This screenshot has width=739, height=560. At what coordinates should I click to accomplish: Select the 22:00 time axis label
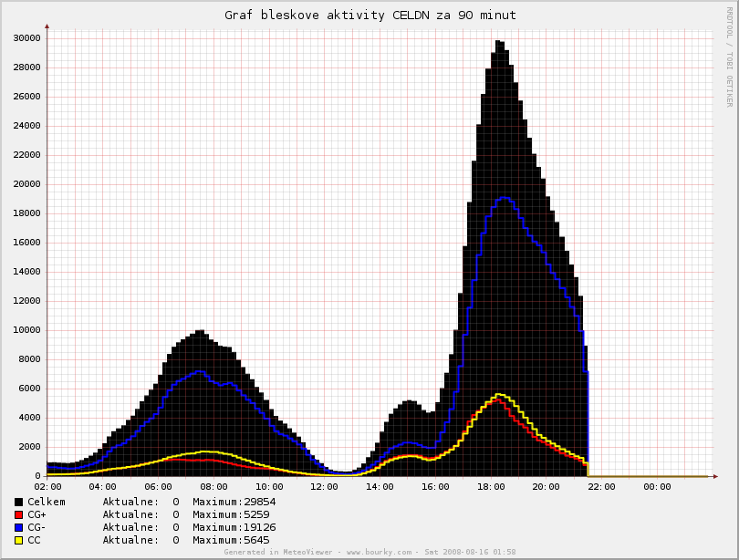(601, 487)
